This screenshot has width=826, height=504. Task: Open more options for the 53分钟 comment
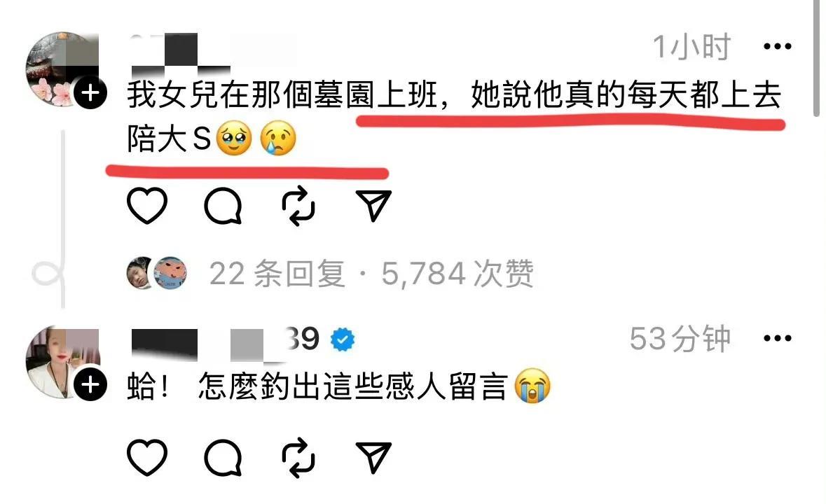click(778, 338)
